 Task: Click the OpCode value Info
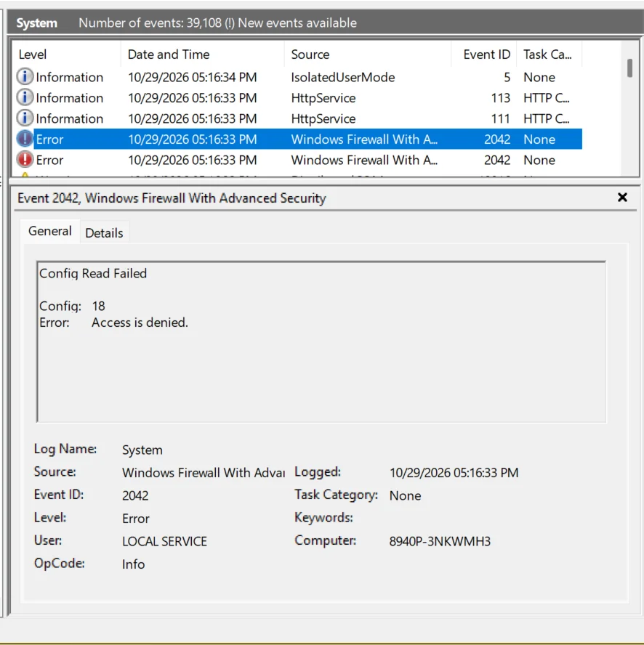tap(134, 564)
